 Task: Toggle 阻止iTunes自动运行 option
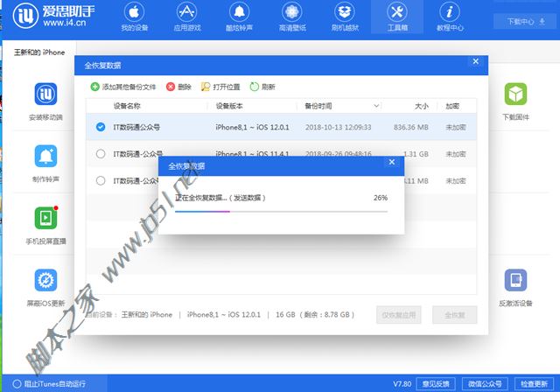pos(50,384)
